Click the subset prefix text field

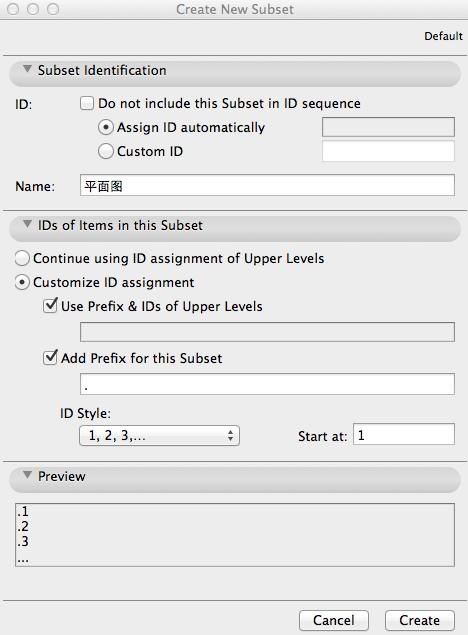pos(267,384)
